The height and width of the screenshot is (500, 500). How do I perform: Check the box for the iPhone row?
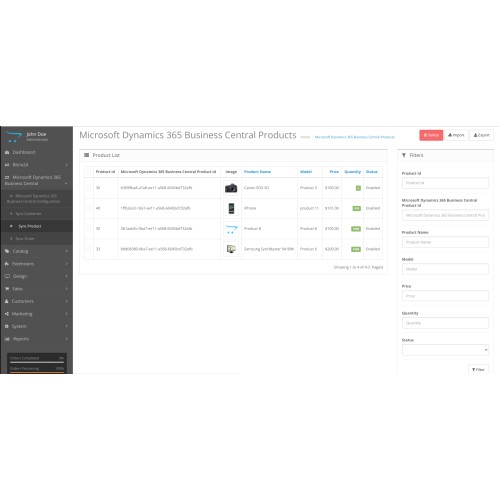[x=89, y=208]
